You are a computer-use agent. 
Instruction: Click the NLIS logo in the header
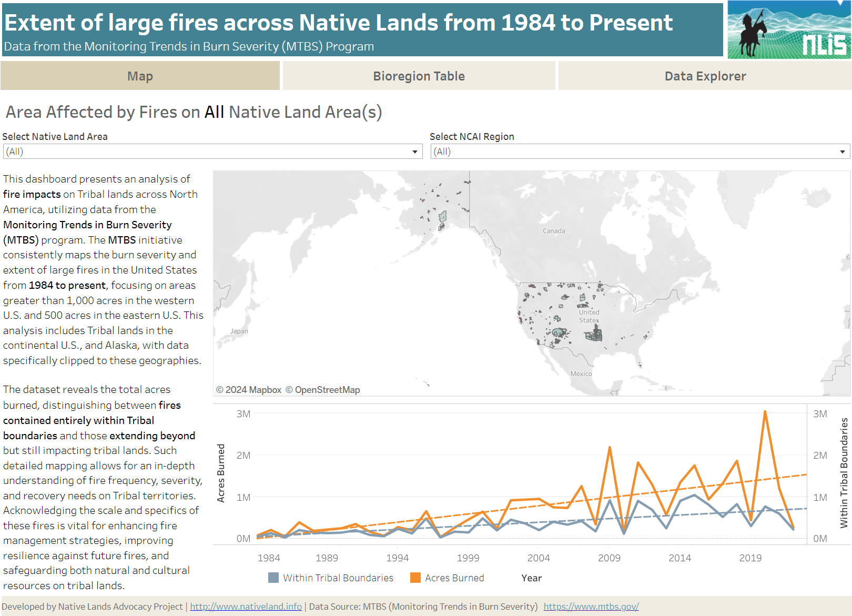(788, 29)
